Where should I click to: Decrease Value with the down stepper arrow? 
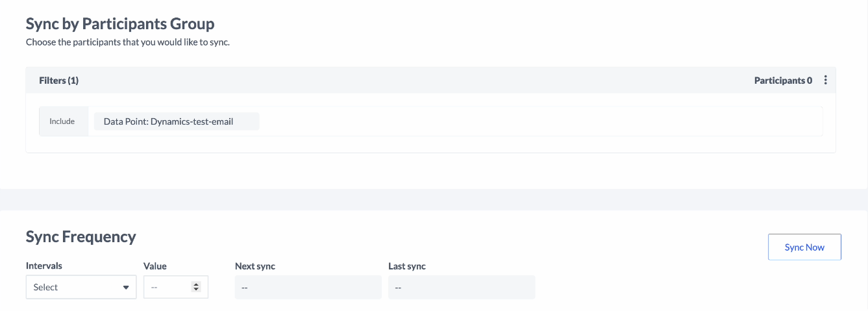[x=197, y=290]
